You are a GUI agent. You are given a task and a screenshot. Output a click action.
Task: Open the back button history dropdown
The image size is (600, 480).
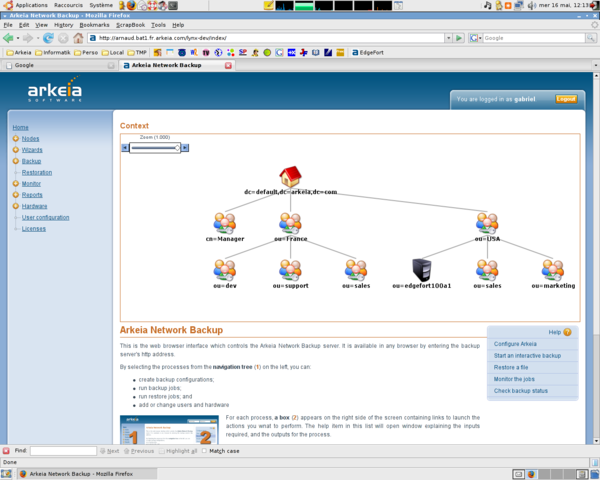coord(18,38)
